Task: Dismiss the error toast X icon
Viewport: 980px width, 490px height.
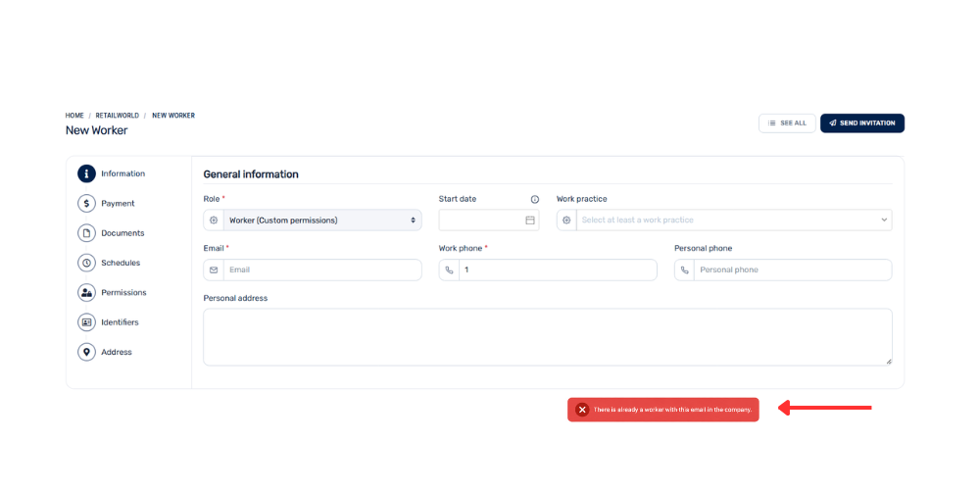Action: pos(582,410)
